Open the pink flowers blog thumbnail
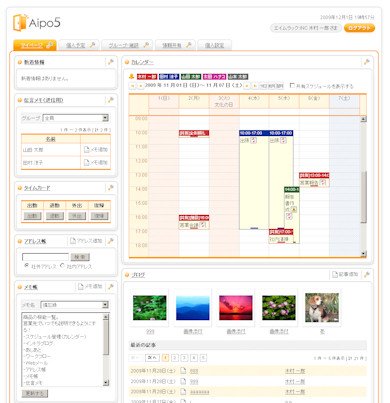390x403 pixels. [279, 308]
